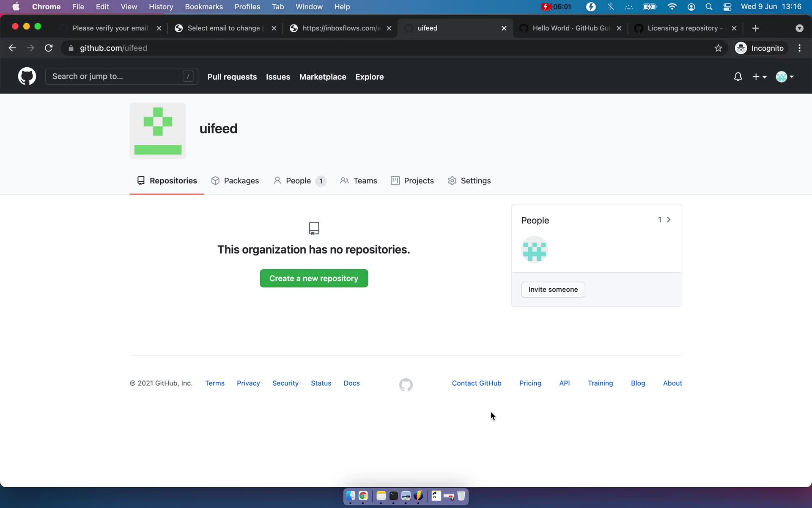812x508 pixels.
Task: Open Pull requests in header
Action: (232, 77)
